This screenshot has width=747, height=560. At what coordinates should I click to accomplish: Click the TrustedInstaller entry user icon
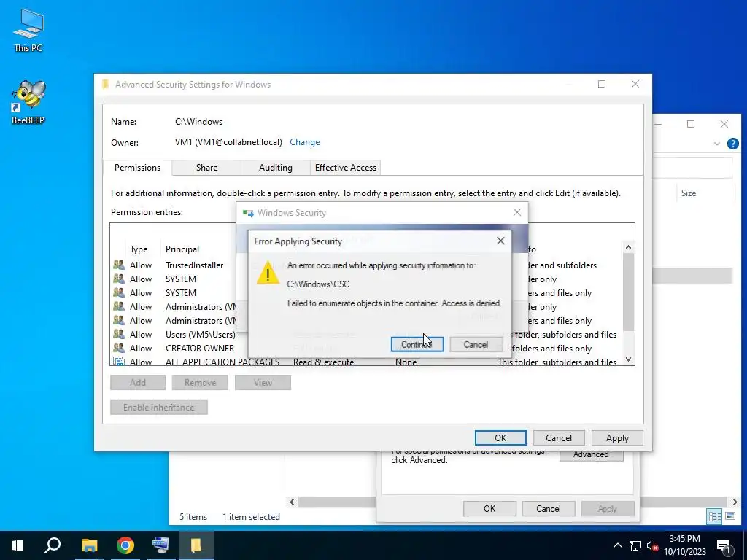click(x=119, y=265)
